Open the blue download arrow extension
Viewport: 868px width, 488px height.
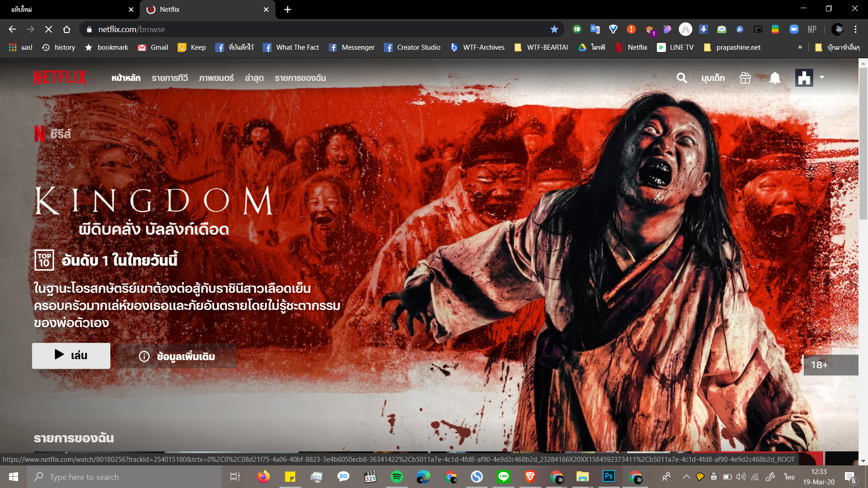click(703, 29)
